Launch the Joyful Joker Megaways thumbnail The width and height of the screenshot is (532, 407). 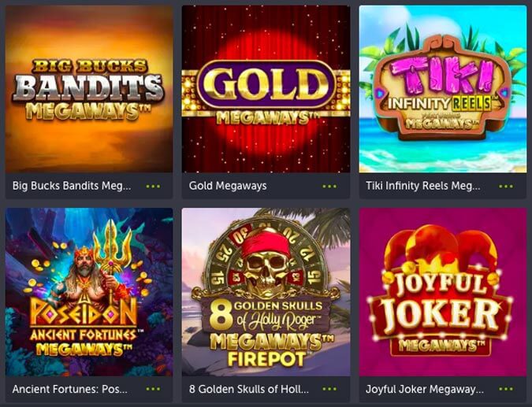click(443, 292)
